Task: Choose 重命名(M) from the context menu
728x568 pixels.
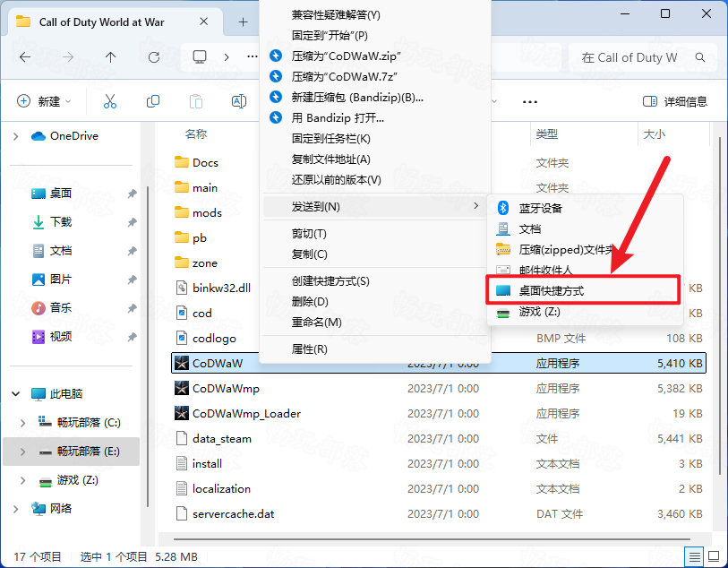Action: pos(375,322)
